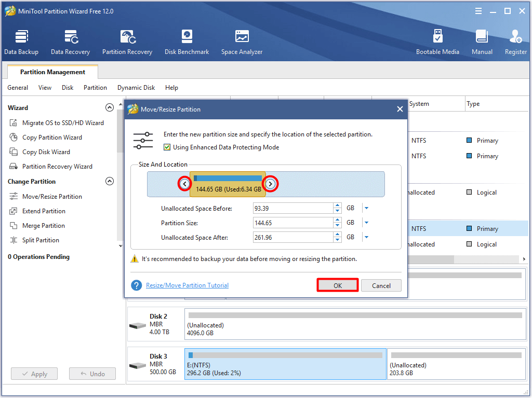Start Disk Benchmark
Image resolution: width=532 pixels, height=398 pixels.
(187, 43)
